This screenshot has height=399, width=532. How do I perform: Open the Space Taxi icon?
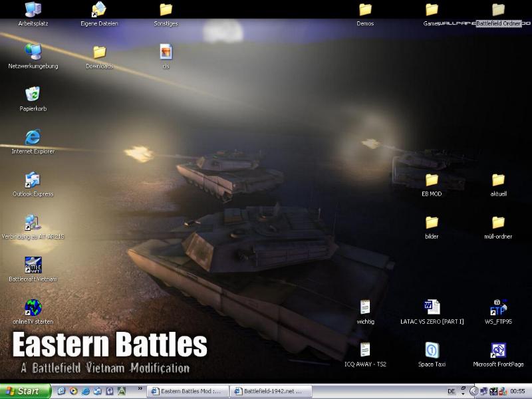[432, 350]
